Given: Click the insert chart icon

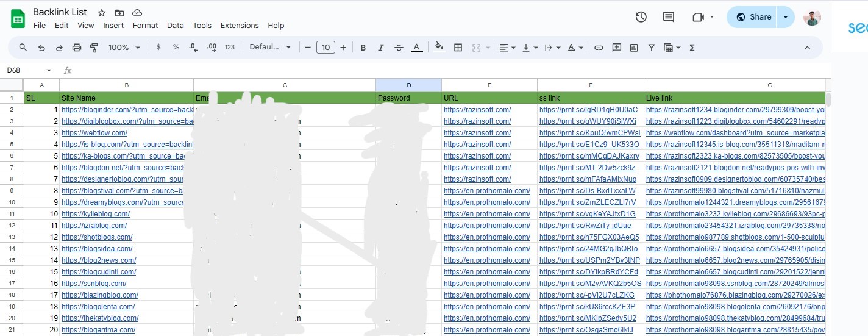Looking at the screenshot, I should [x=634, y=48].
